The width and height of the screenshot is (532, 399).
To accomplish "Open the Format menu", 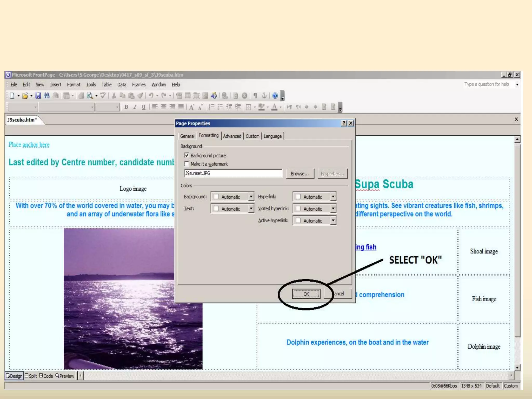I will (74, 85).
